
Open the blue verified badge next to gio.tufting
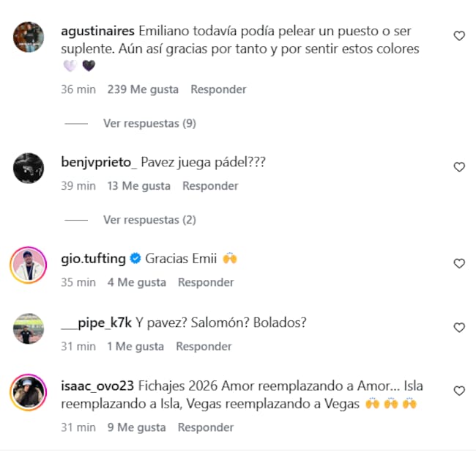pos(135,259)
